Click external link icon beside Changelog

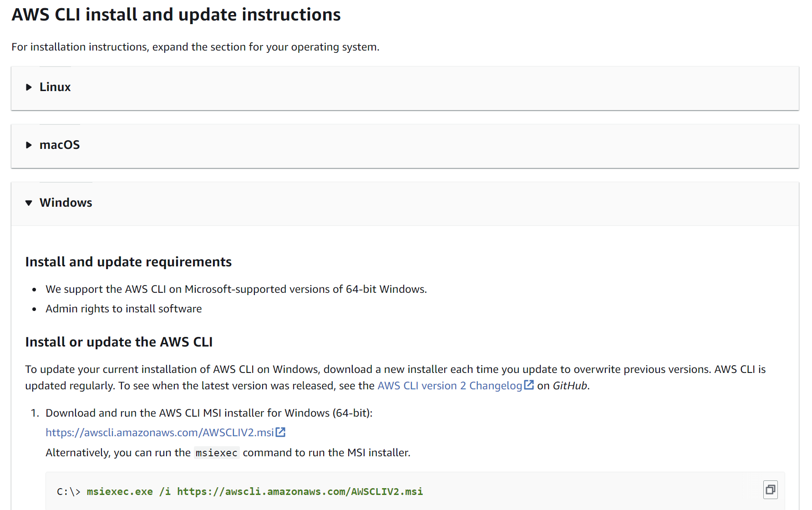[x=528, y=385]
